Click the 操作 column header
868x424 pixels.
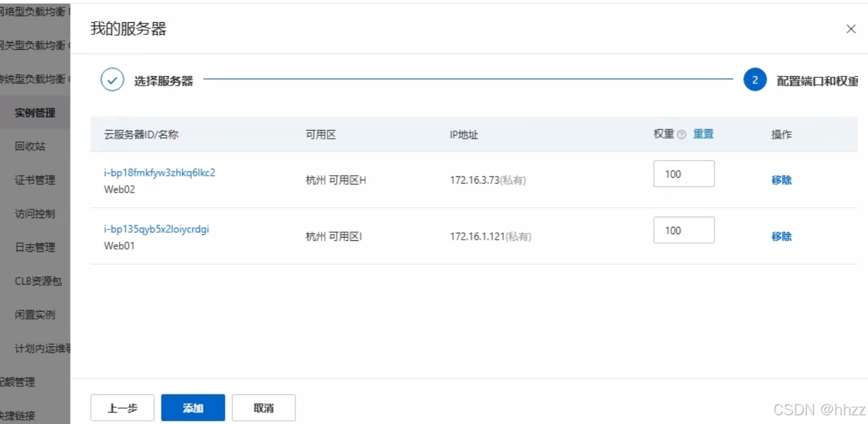pos(781,134)
